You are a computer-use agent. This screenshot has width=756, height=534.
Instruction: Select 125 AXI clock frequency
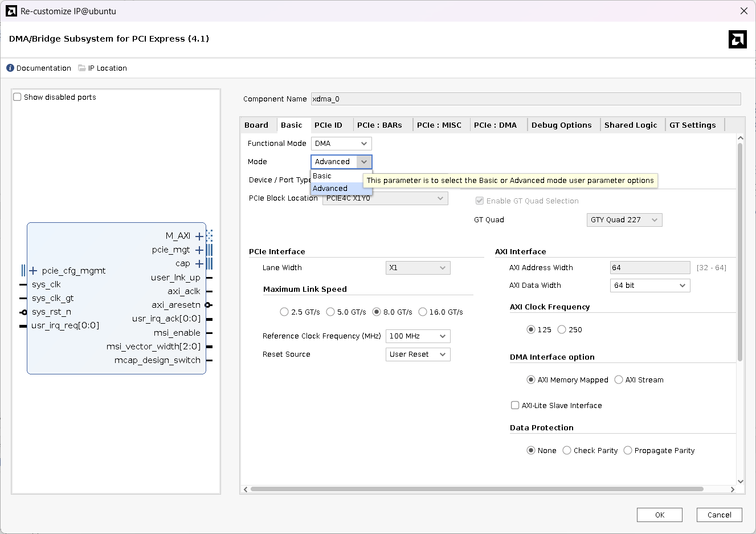click(x=531, y=329)
